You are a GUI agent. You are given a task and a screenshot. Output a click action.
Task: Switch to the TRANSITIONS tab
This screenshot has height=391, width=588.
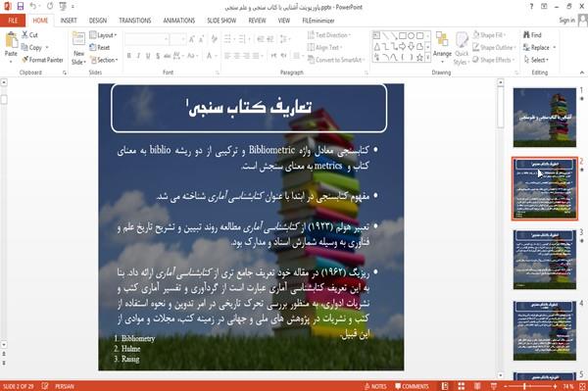(135, 21)
